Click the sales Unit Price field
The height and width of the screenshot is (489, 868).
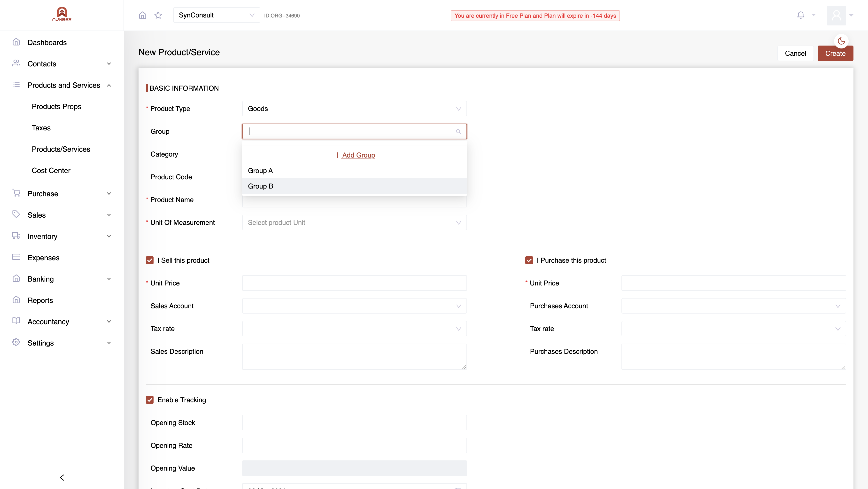(354, 283)
